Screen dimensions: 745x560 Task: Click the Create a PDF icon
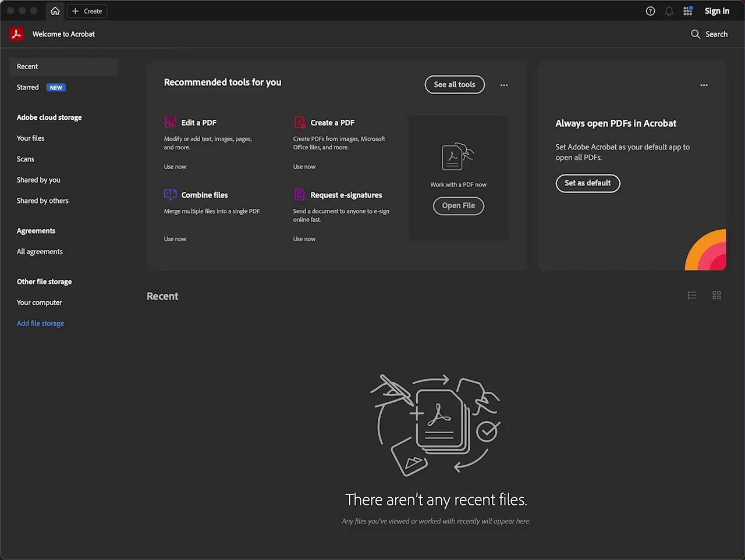[299, 122]
